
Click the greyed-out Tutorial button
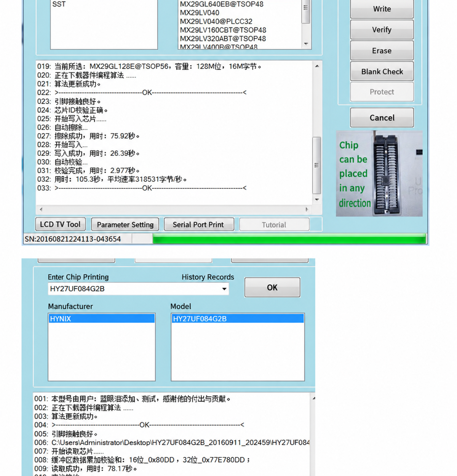(274, 225)
